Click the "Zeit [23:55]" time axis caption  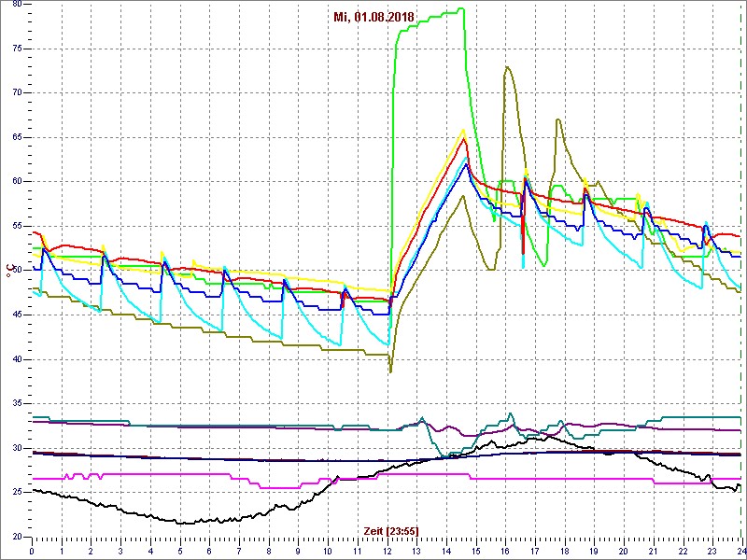coord(391,531)
